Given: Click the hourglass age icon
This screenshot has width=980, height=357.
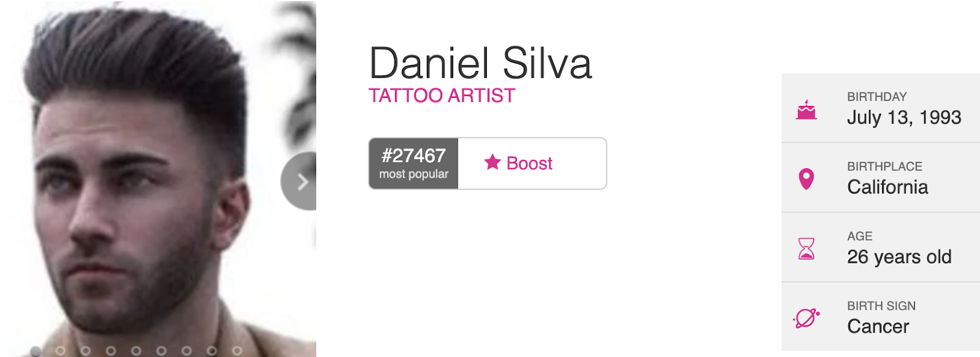Looking at the screenshot, I should (807, 249).
